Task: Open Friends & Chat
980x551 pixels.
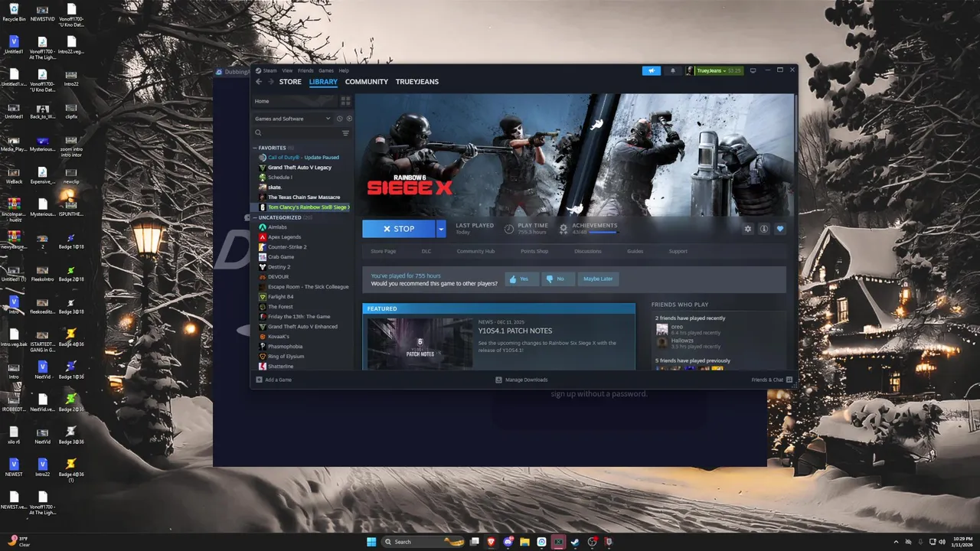Action: pos(772,380)
